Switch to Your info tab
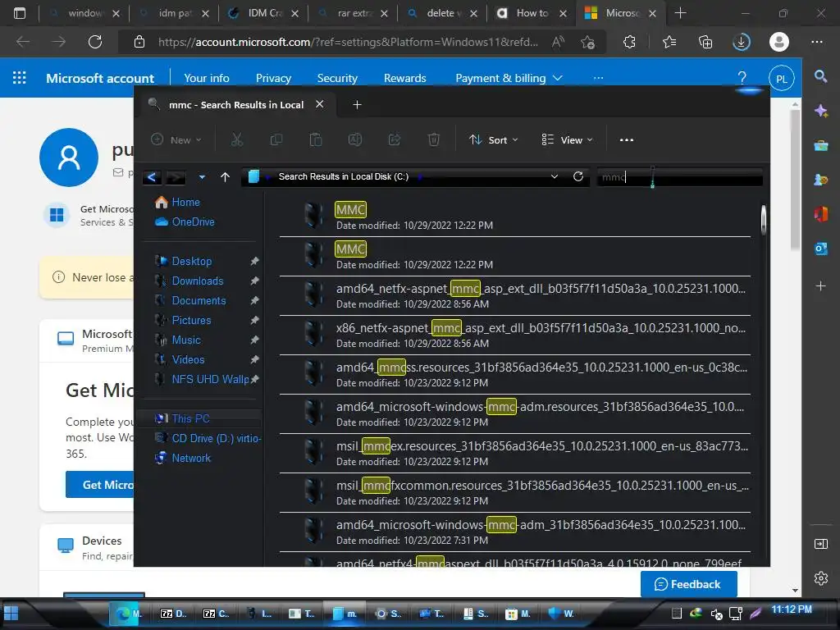This screenshot has width=840, height=630. tap(206, 78)
